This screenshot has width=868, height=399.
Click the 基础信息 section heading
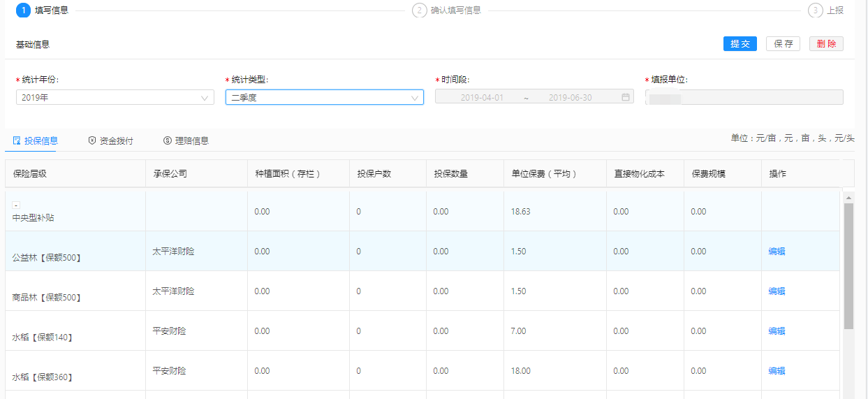(x=33, y=44)
